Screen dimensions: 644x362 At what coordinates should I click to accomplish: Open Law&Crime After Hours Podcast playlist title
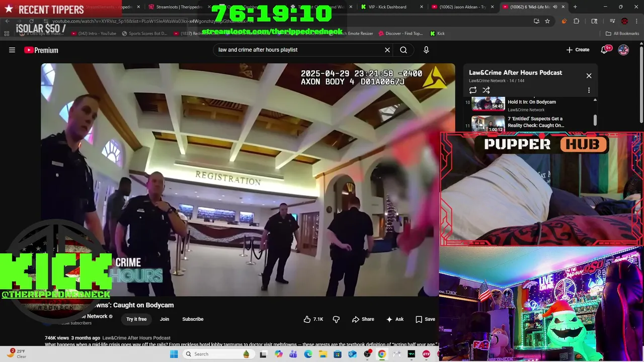[515, 73]
